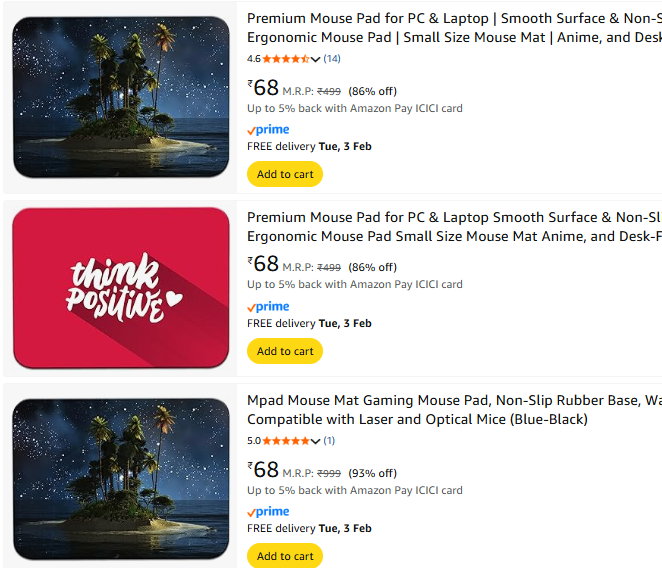This screenshot has width=662, height=568.
Task: View the 14 customer reviews
Action: click(332, 59)
